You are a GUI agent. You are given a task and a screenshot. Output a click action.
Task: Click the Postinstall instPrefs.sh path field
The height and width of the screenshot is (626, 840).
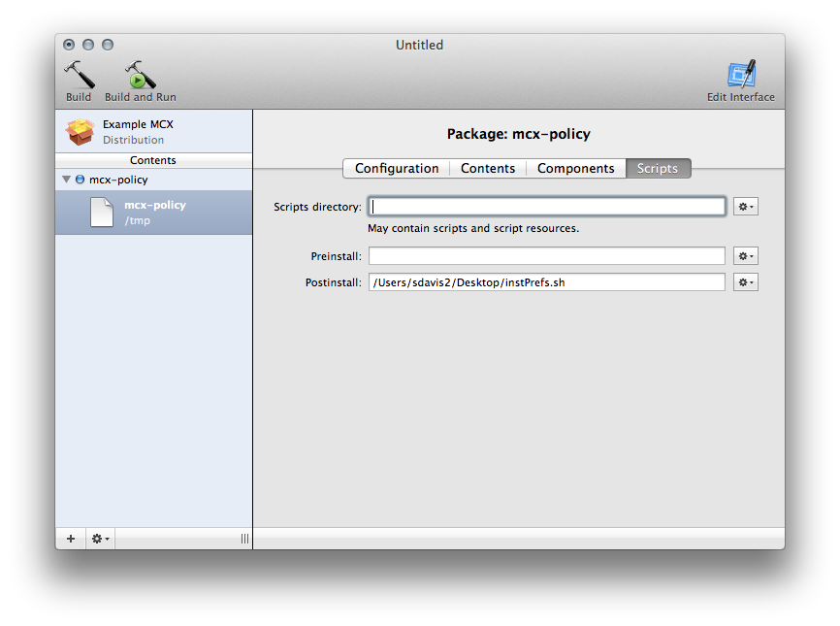(547, 281)
